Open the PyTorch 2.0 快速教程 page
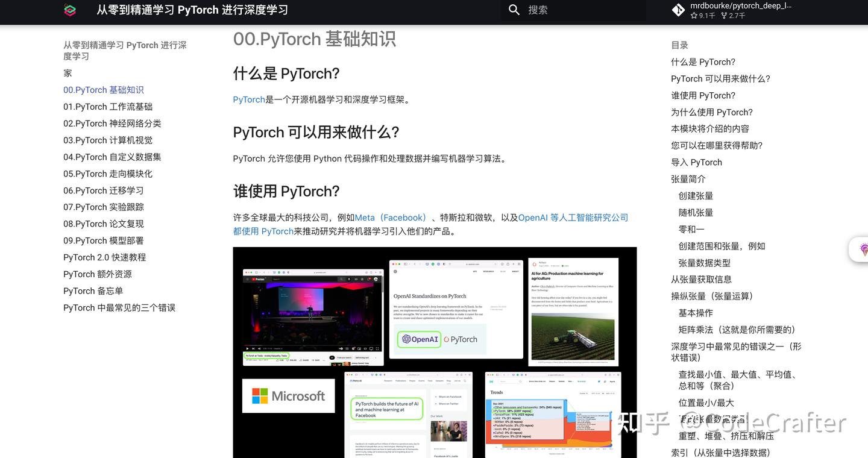This screenshot has height=458, width=868. click(104, 257)
